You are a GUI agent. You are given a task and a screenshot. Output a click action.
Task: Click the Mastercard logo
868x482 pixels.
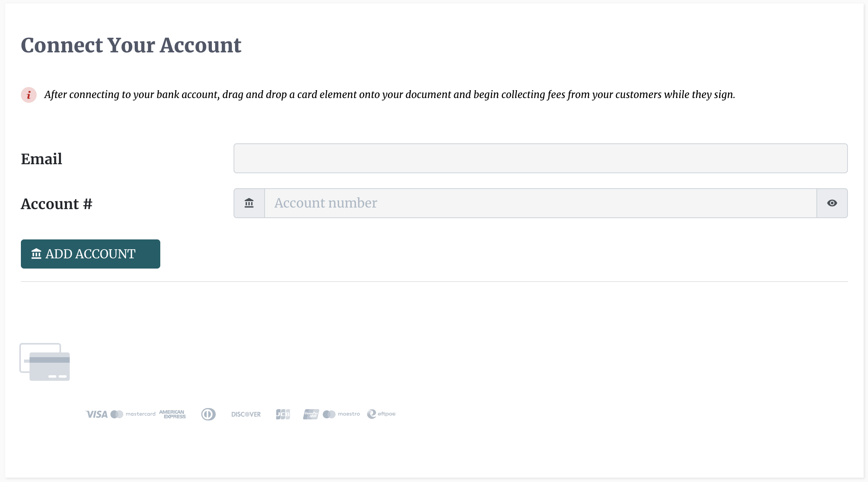pos(133,414)
